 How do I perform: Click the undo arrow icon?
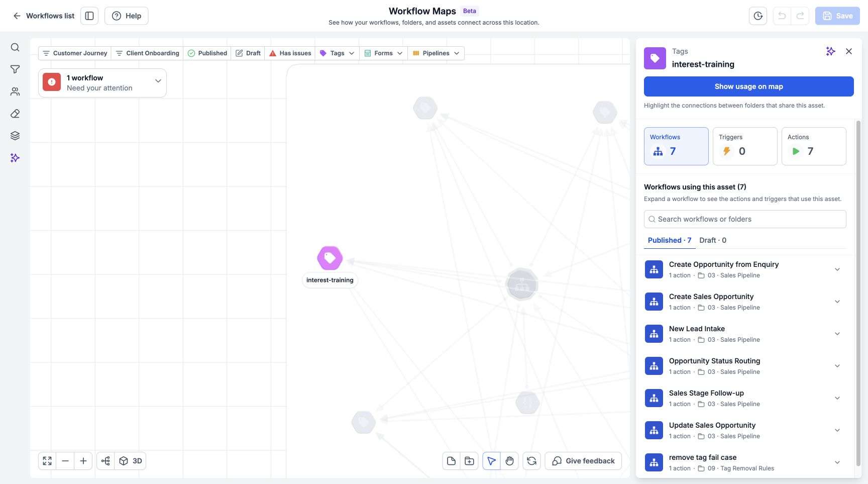point(782,16)
